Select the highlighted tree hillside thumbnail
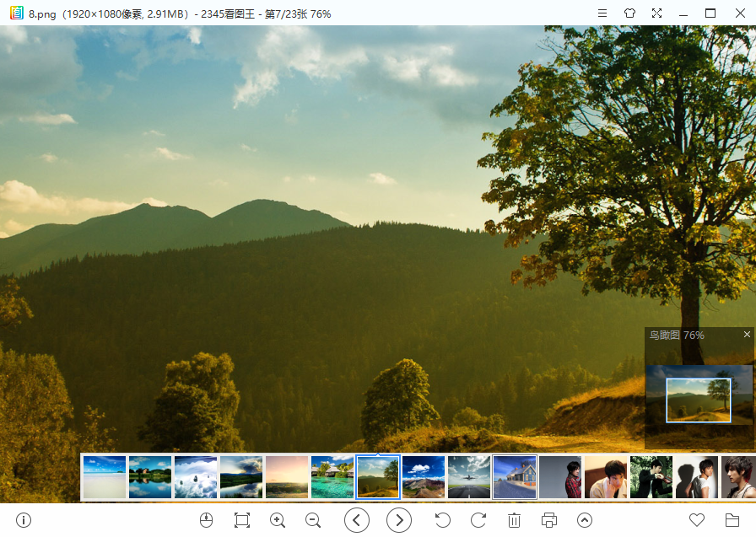The image size is (756, 537). coord(378,477)
